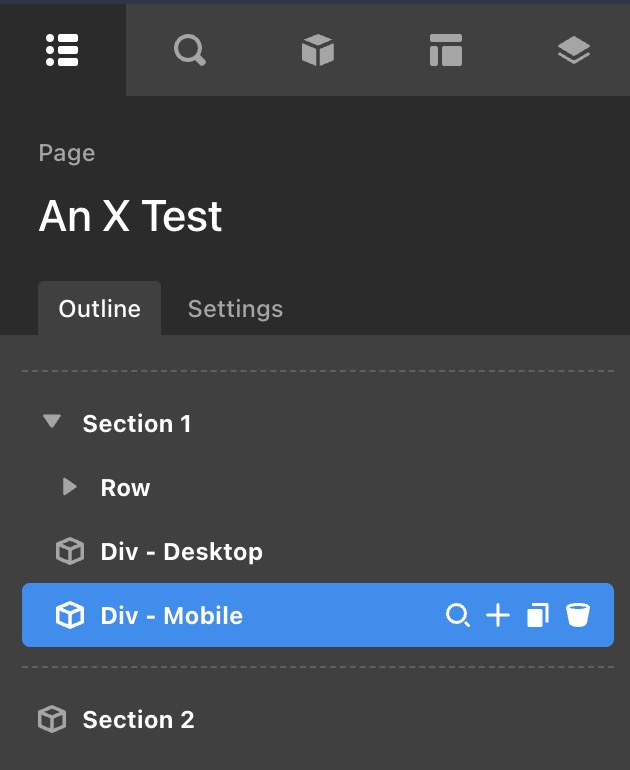
Task: Click the cube icon beside Div - Mobile
Action: [69, 616]
